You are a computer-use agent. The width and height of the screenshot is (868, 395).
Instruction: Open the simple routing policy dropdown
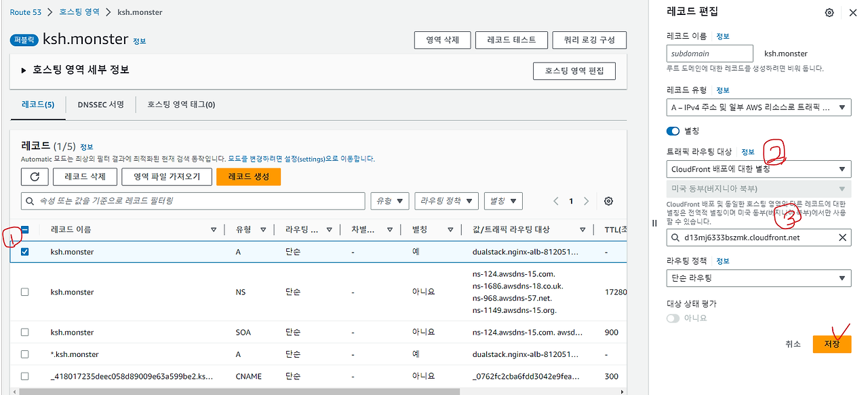(x=759, y=278)
